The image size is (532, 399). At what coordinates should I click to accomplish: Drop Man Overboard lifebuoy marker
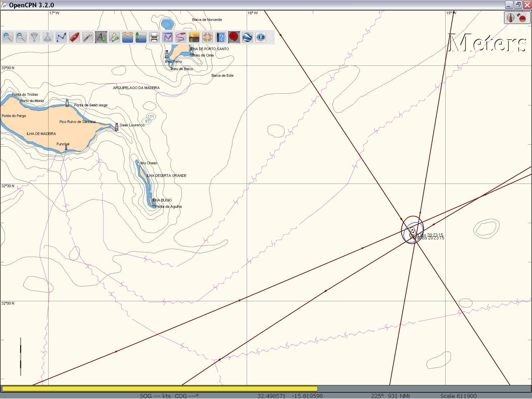tap(207, 37)
